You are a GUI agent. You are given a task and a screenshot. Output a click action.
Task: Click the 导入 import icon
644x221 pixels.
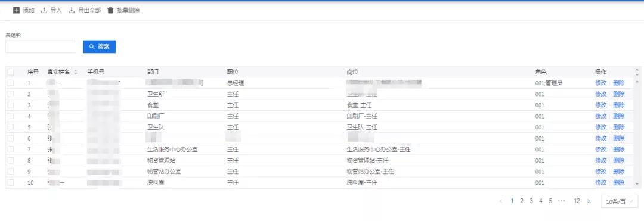(44, 10)
